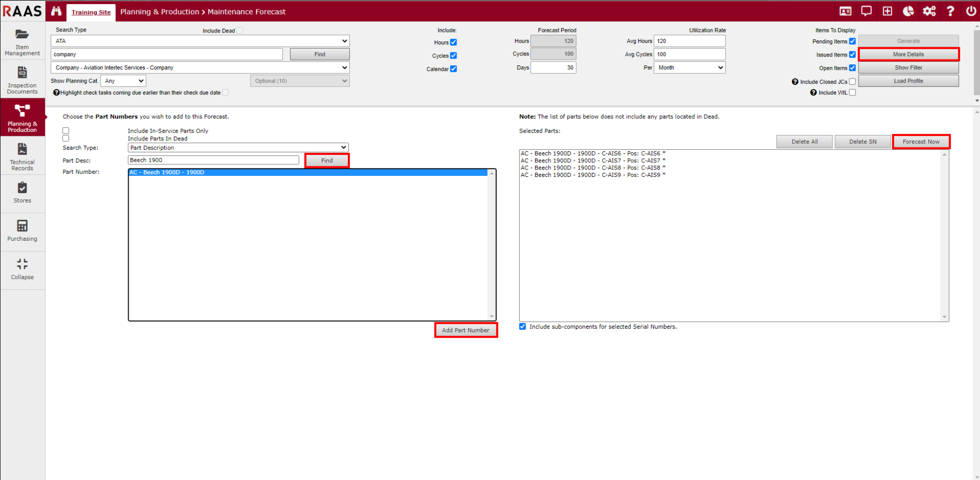Click the Forecast Now button
The image size is (980, 480).
(920, 142)
